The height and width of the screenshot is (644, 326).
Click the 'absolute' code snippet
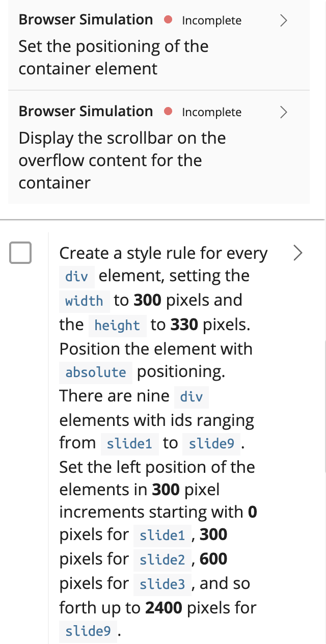96,372
